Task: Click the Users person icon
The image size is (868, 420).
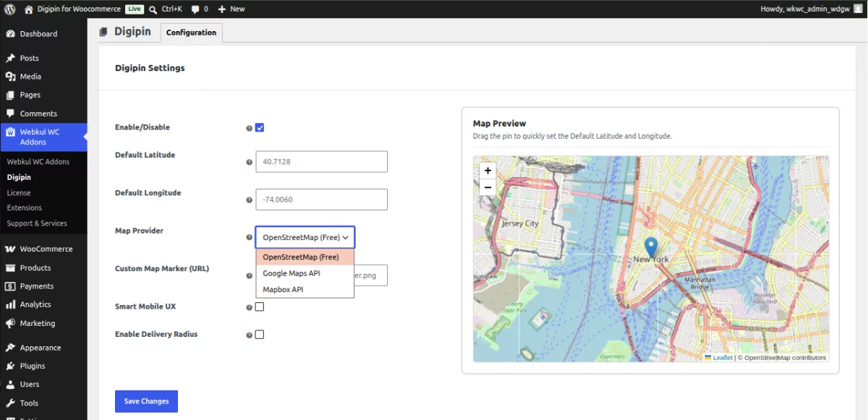Action: 10,385
